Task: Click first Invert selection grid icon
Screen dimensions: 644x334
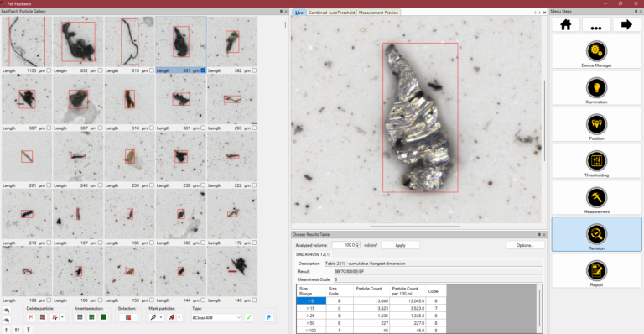Action: click(80, 317)
